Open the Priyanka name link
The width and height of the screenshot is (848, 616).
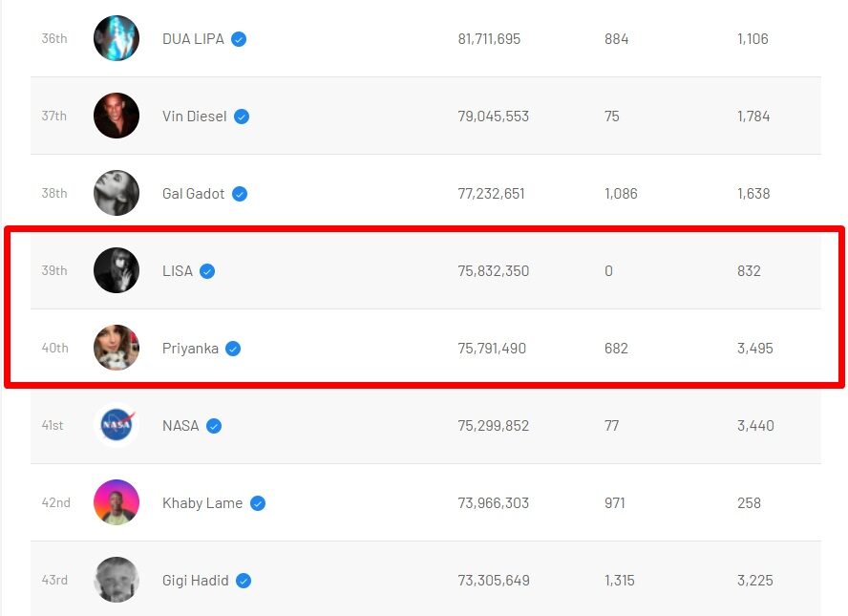[190, 349]
